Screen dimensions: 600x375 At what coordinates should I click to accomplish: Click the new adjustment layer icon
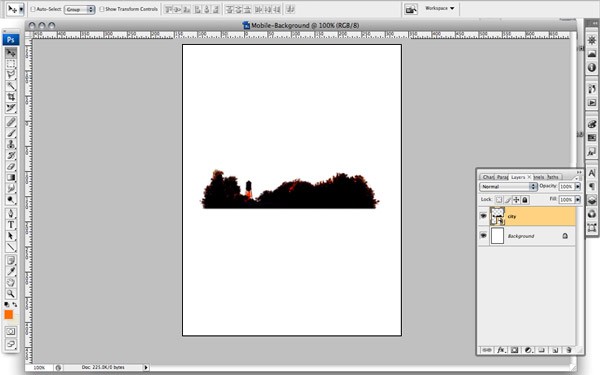point(528,350)
